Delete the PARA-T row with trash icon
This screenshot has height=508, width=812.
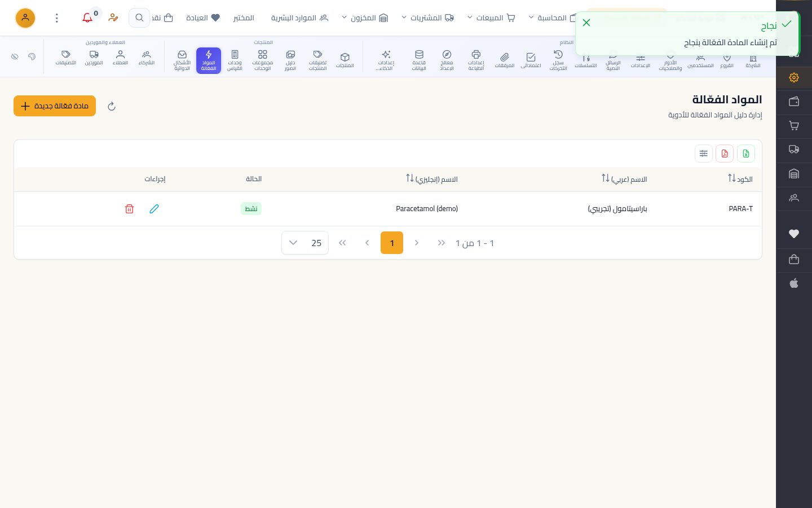click(129, 209)
